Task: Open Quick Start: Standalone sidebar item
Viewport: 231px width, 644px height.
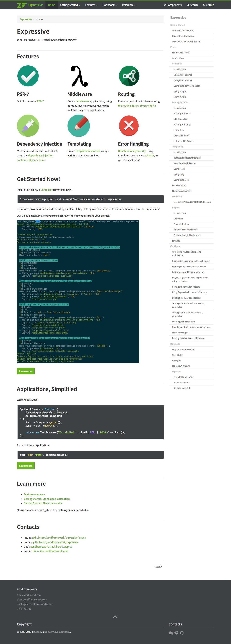Action: point(183,36)
